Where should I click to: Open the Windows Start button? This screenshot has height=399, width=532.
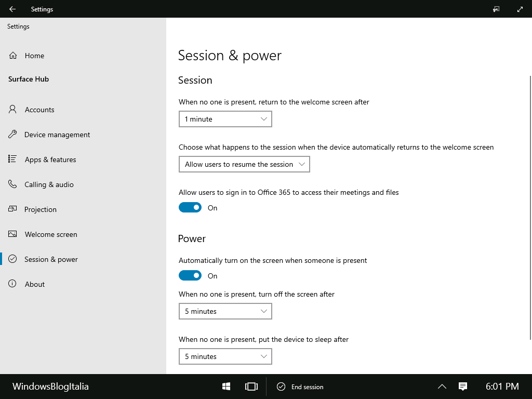point(227,387)
